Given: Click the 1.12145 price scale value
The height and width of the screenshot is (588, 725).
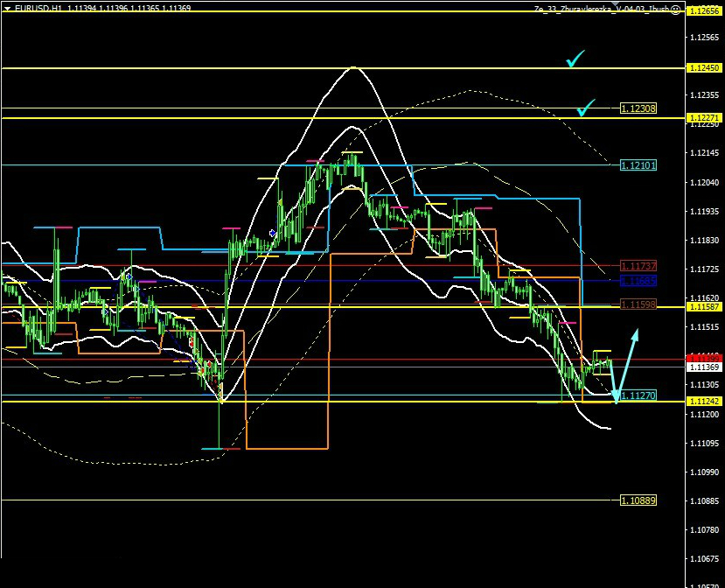Looking at the screenshot, I should (x=705, y=153).
